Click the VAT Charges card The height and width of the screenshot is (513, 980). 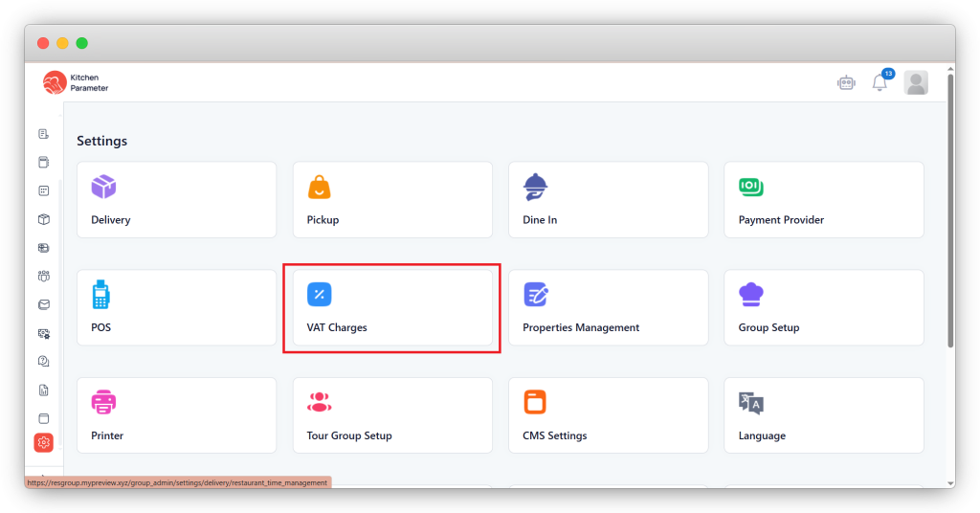[x=392, y=307]
